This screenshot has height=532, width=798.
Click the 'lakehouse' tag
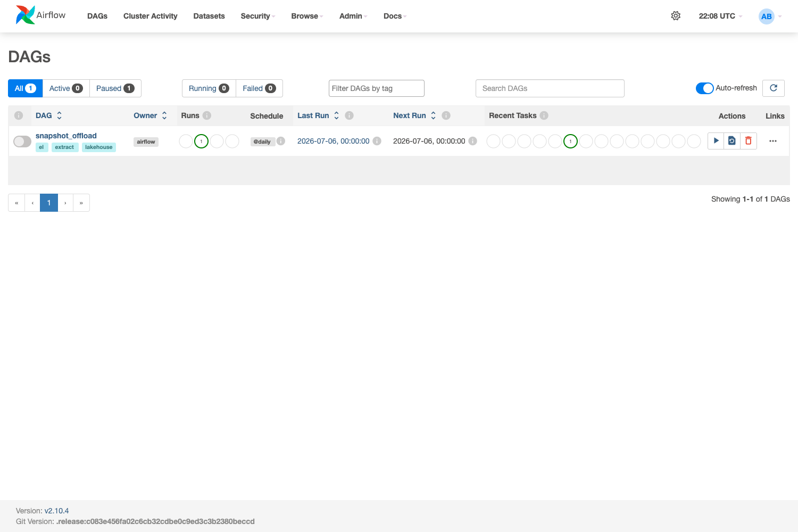[x=99, y=147]
